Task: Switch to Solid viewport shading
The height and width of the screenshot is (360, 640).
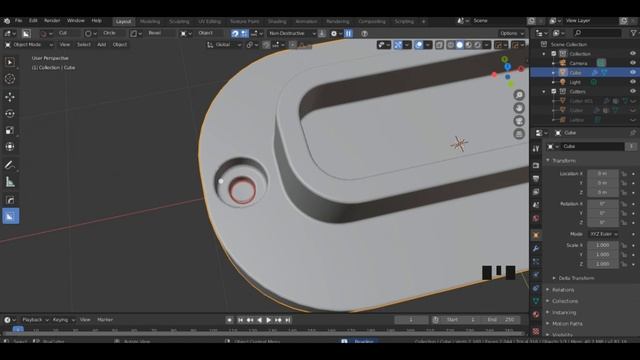Action: tap(459, 45)
